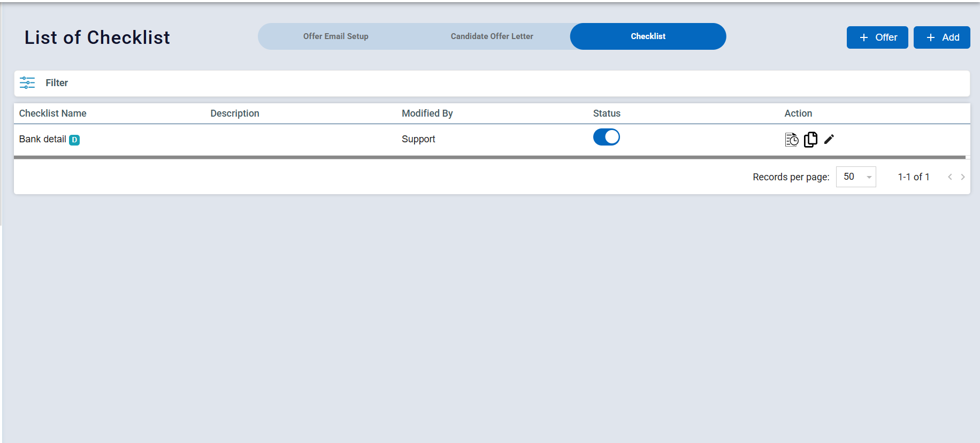Viewport: 980px width, 443px height.
Task: Click the D badge beside Bank detail
Action: coord(74,140)
